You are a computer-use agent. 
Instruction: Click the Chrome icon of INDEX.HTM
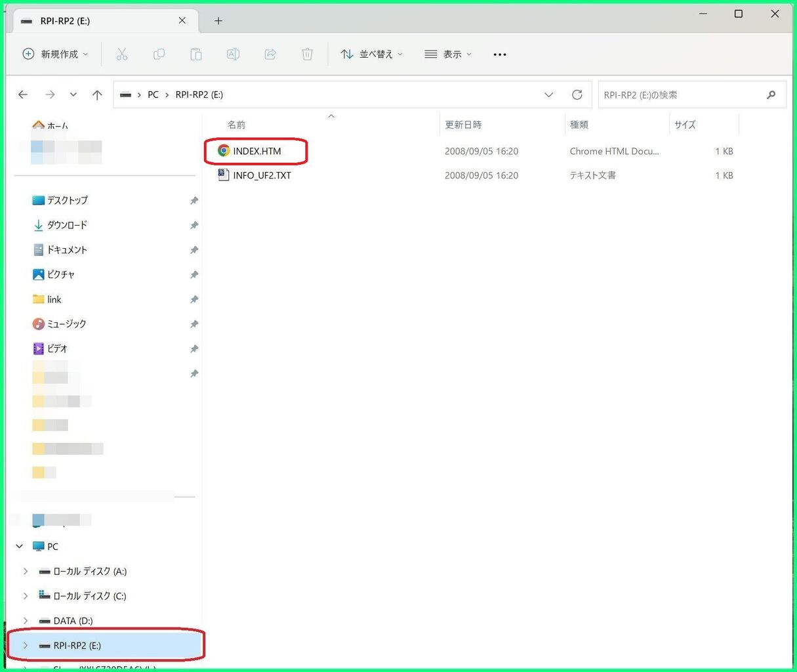(x=224, y=151)
